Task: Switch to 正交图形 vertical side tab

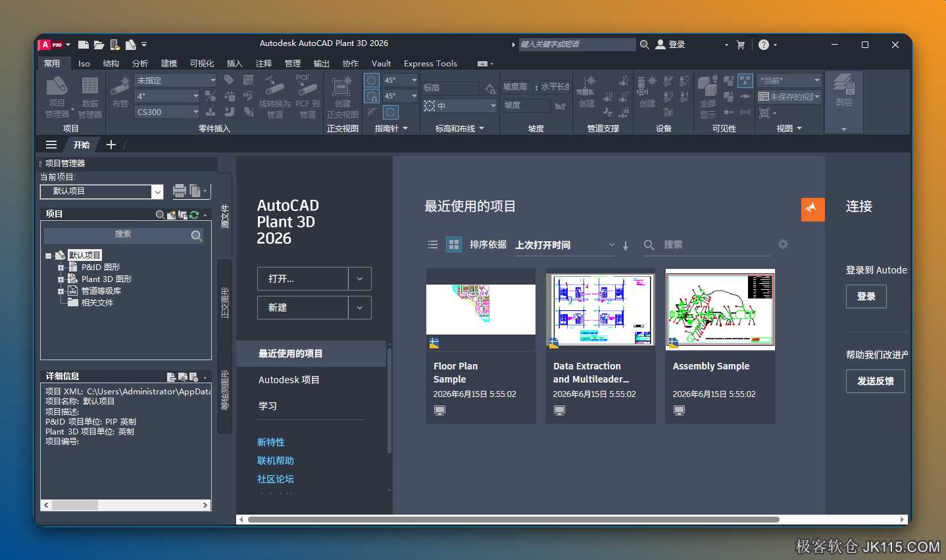Action: tap(225, 303)
